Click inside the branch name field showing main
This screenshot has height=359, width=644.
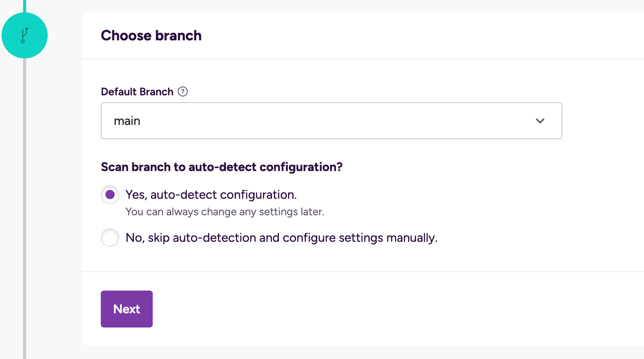point(269,121)
